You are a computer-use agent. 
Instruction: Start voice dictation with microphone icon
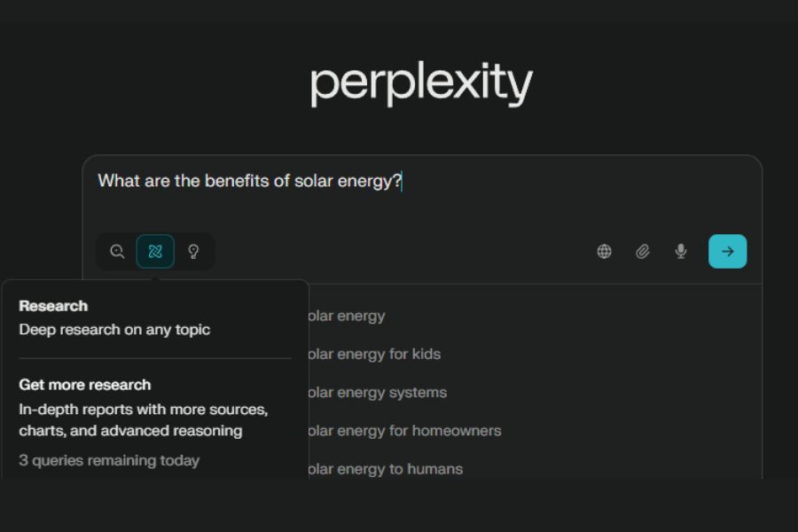[x=681, y=252]
